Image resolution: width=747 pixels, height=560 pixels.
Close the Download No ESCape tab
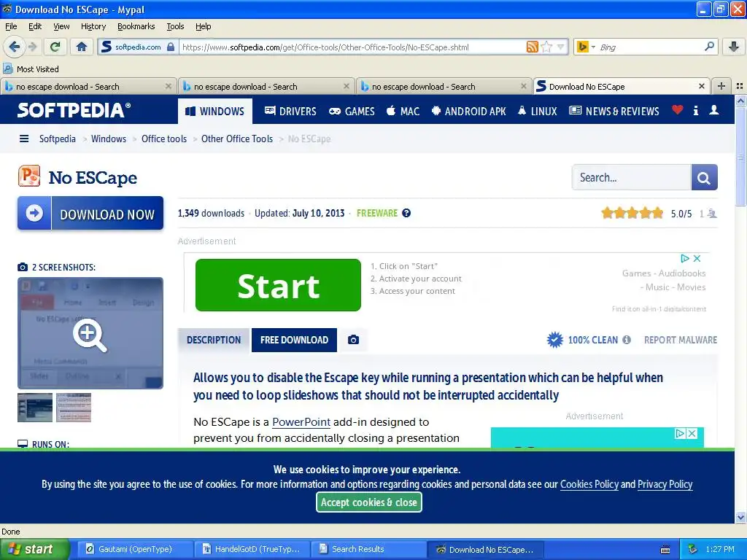(701, 86)
